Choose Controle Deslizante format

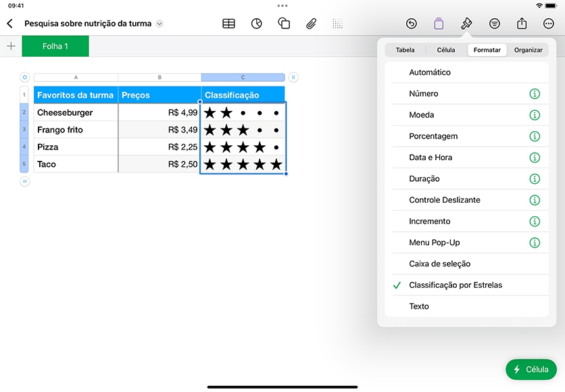click(466, 200)
